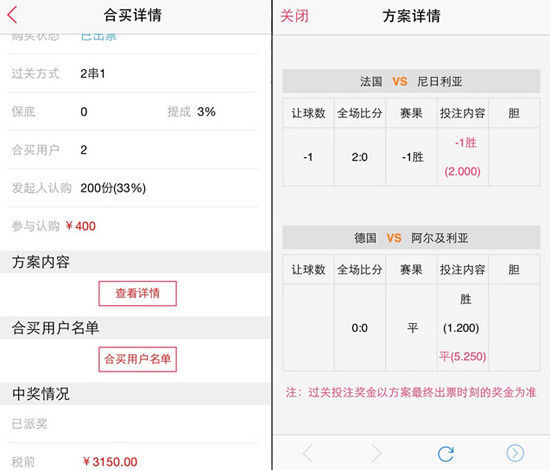Click the browser forward chevron icon
Screen dimensions: 550x470
point(376,454)
